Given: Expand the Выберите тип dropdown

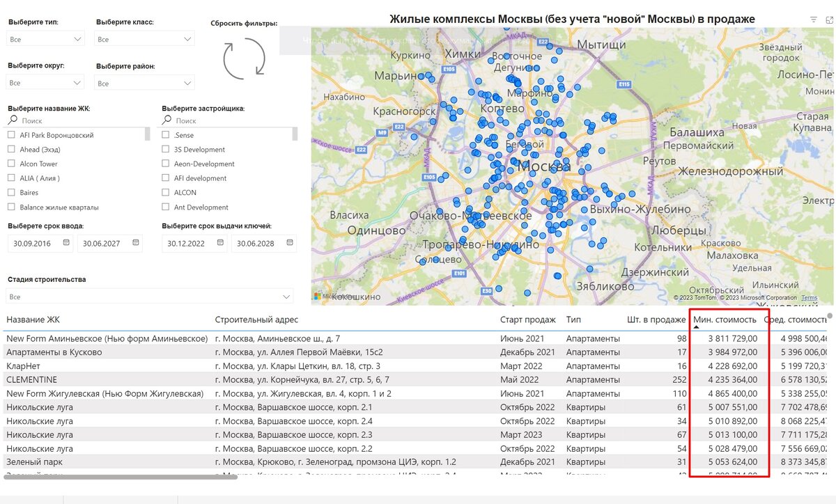Looking at the screenshot, I should coord(46,39).
